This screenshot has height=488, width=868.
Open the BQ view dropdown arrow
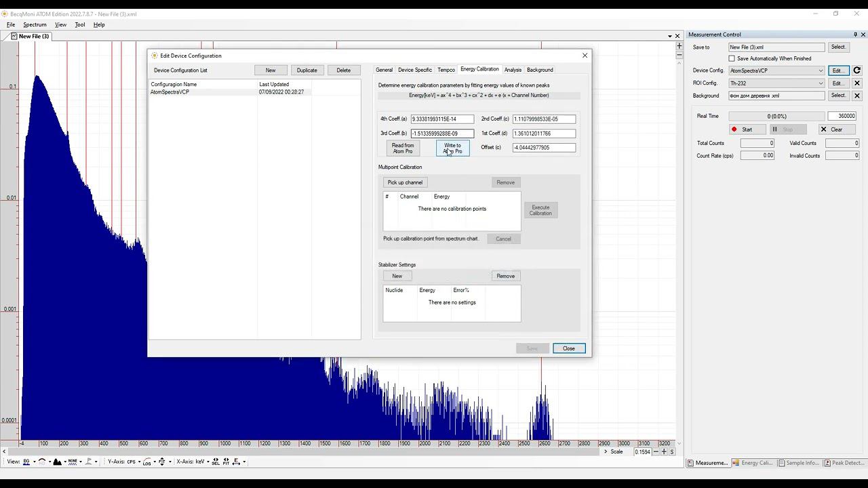point(35,462)
